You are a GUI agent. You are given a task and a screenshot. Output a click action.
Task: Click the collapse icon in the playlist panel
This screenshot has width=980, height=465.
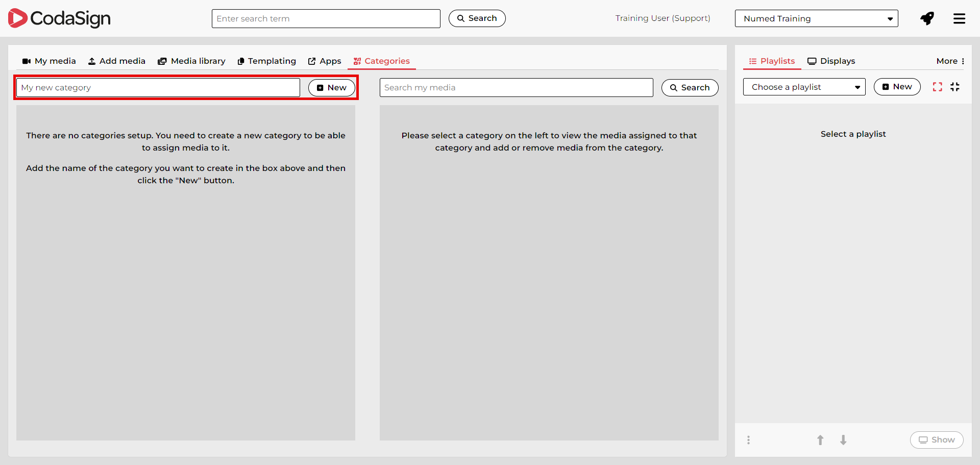(955, 87)
